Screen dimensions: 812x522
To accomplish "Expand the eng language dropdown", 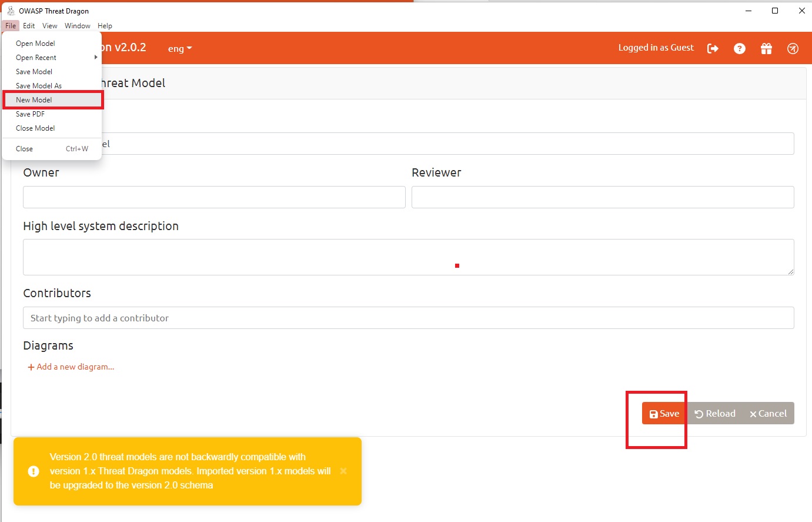I will 180,49.
